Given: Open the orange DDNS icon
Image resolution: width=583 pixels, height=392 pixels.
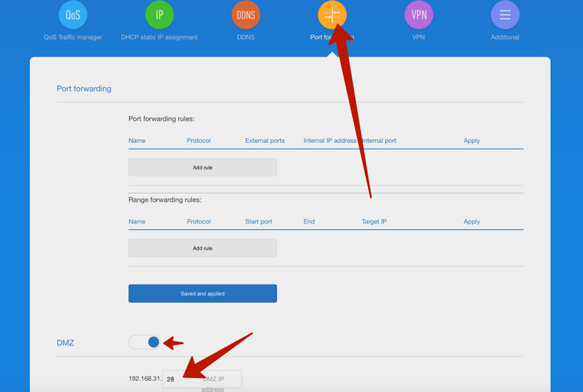Looking at the screenshot, I should click(x=246, y=15).
